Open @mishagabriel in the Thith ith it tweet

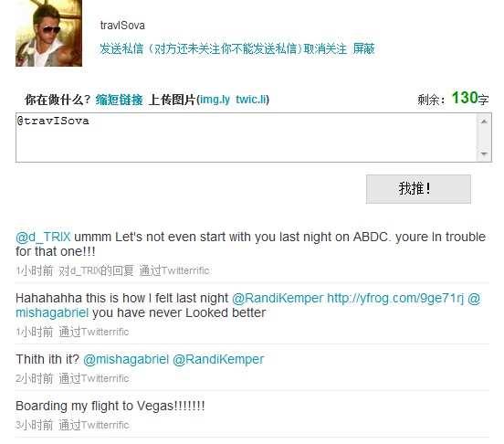[x=126, y=359]
